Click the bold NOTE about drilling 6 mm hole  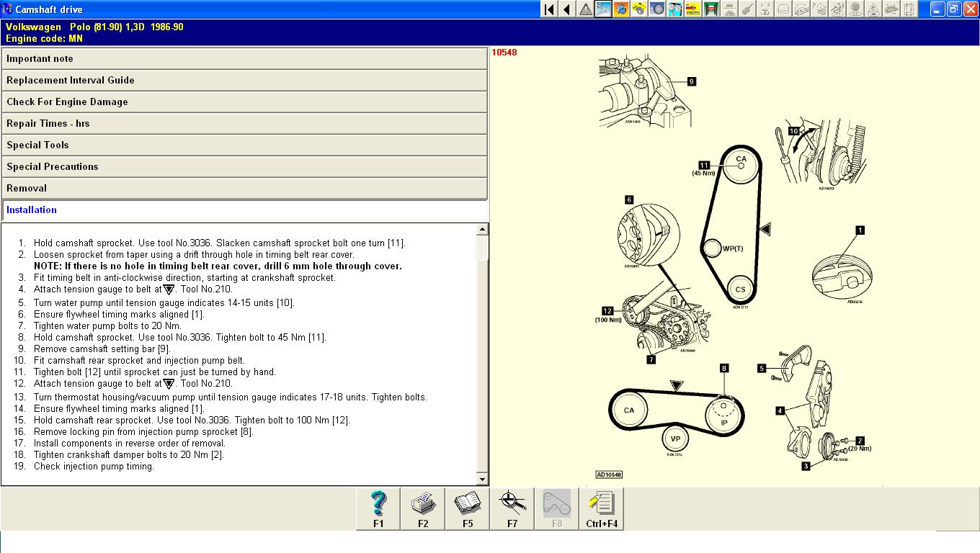[218, 266]
